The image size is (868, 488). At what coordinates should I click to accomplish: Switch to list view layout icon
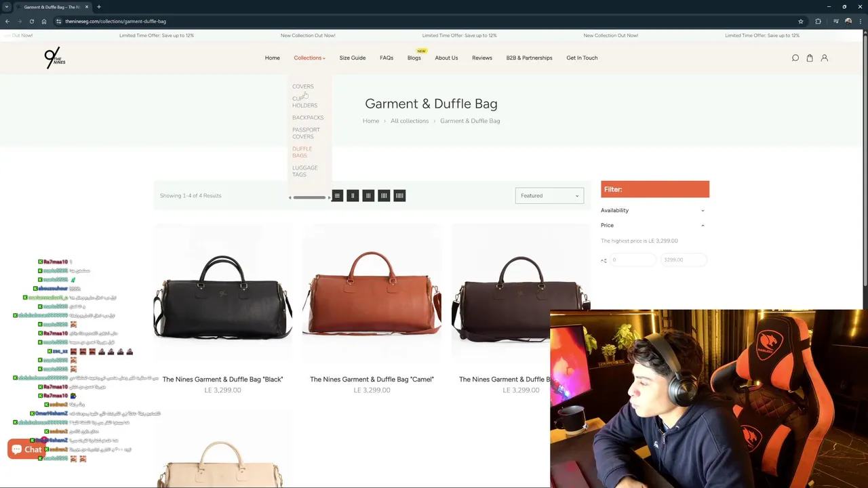pyautogui.click(x=337, y=195)
